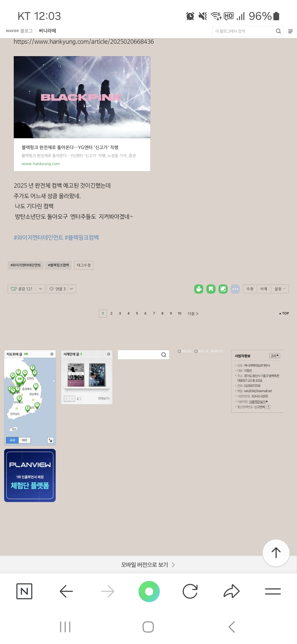The image size is (297, 644).
Task: Go to page 2 of posts
Action: click(111, 313)
